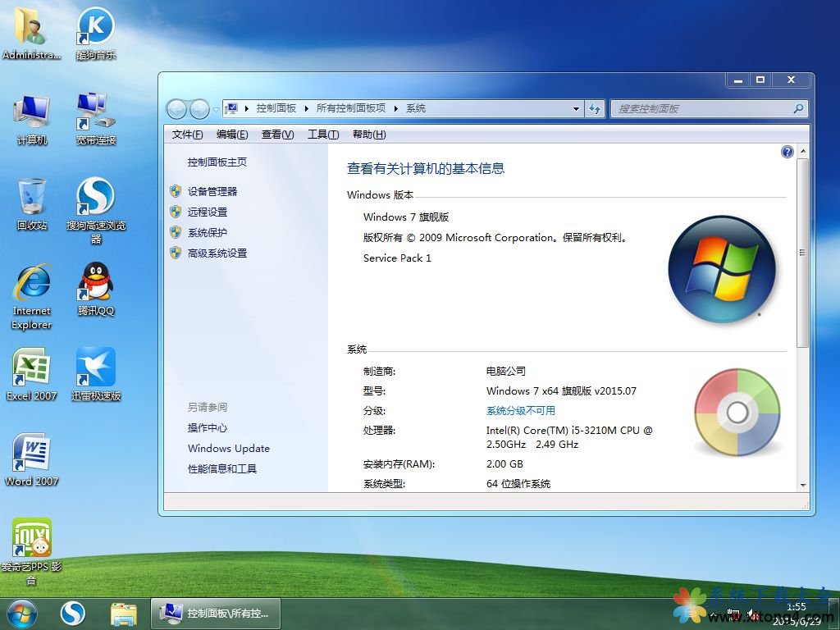Viewport: 840px width, 630px height.
Task: Click the text 'Windows 7 旗舰版'
Action: click(406, 217)
